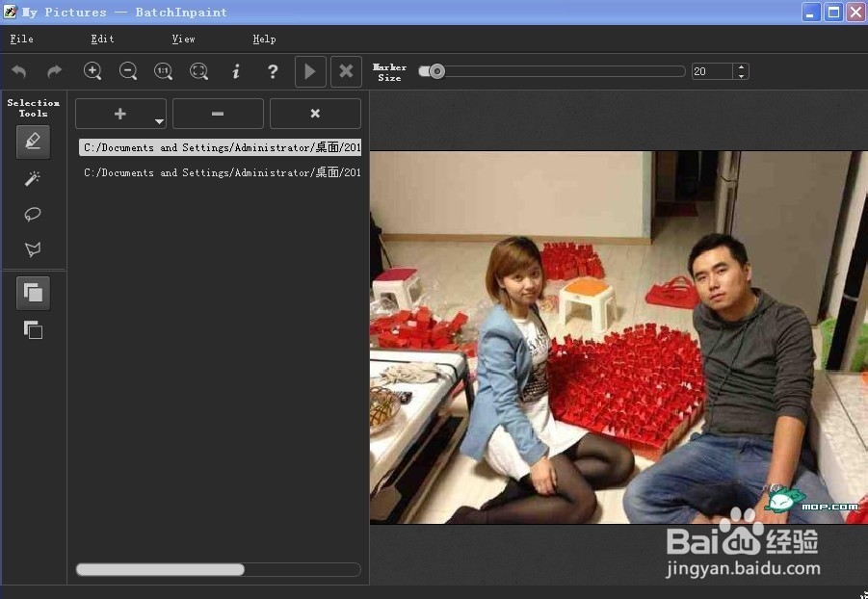Clear file list with the X button
The width and height of the screenshot is (868, 599).
(x=315, y=114)
